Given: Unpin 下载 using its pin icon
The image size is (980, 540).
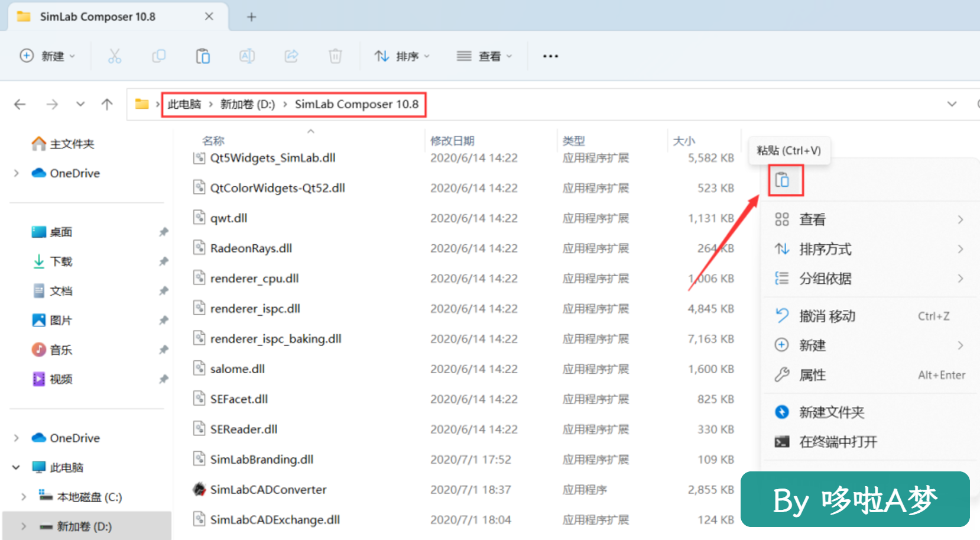Looking at the screenshot, I should click(x=164, y=261).
